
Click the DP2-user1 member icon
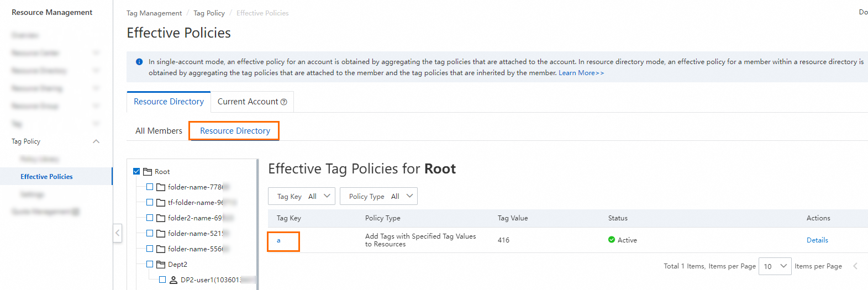pyautogui.click(x=173, y=280)
